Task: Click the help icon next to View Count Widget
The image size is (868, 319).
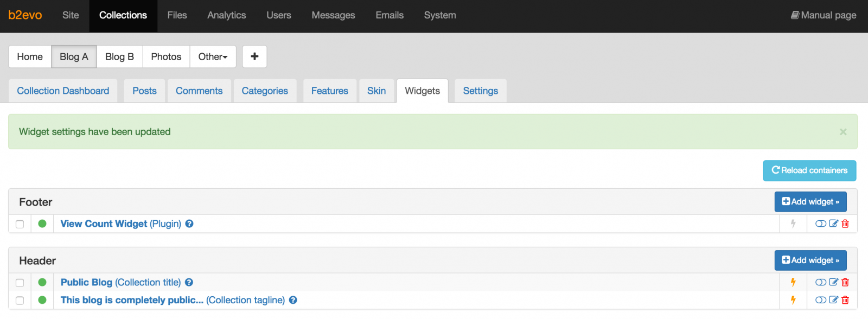Action: (x=189, y=224)
